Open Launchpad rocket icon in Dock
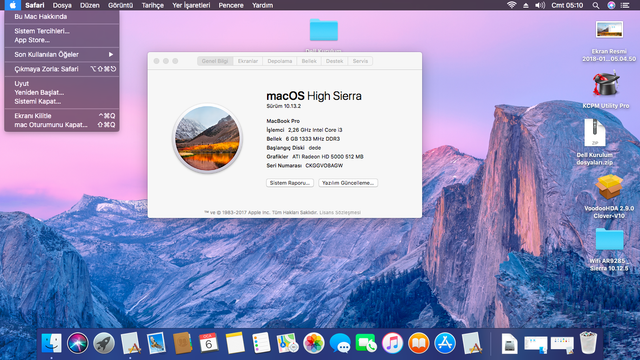640x360 pixels. (x=104, y=343)
